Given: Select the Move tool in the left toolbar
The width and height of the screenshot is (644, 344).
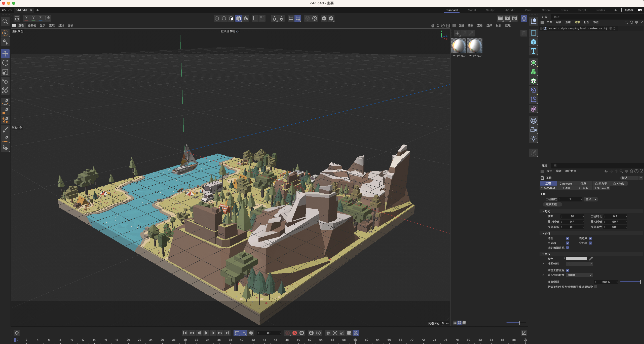Looking at the screenshot, I should [5, 53].
